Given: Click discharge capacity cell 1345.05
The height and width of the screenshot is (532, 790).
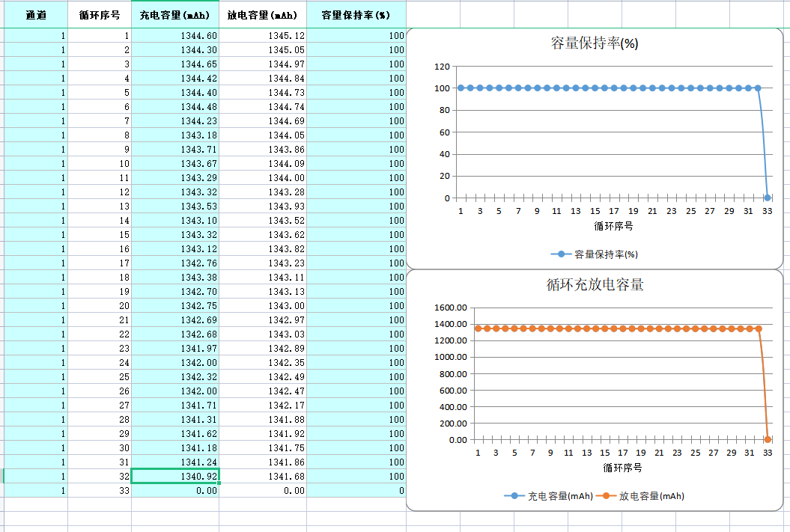Looking at the screenshot, I should (263, 50).
